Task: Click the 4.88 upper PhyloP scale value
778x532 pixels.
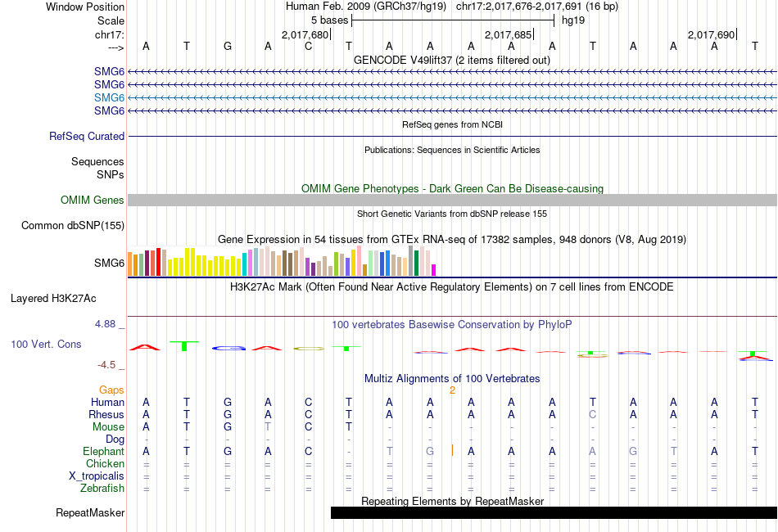Action: pos(105,324)
